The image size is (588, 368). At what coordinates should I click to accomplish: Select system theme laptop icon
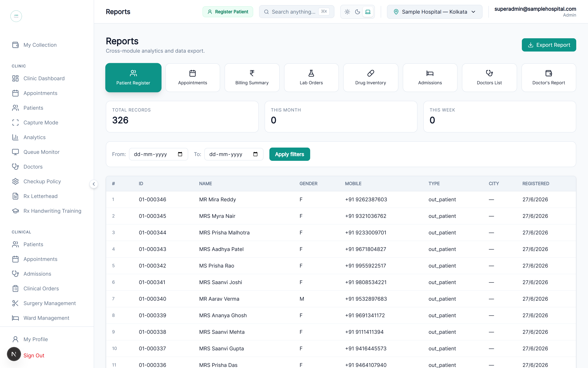(368, 12)
